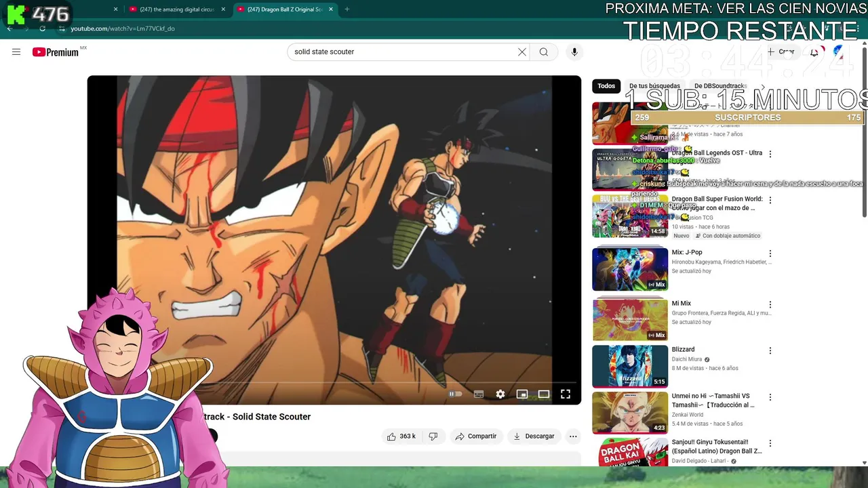Open the YouTube hamburger guide menu
868x488 pixels.
(16, 52)
